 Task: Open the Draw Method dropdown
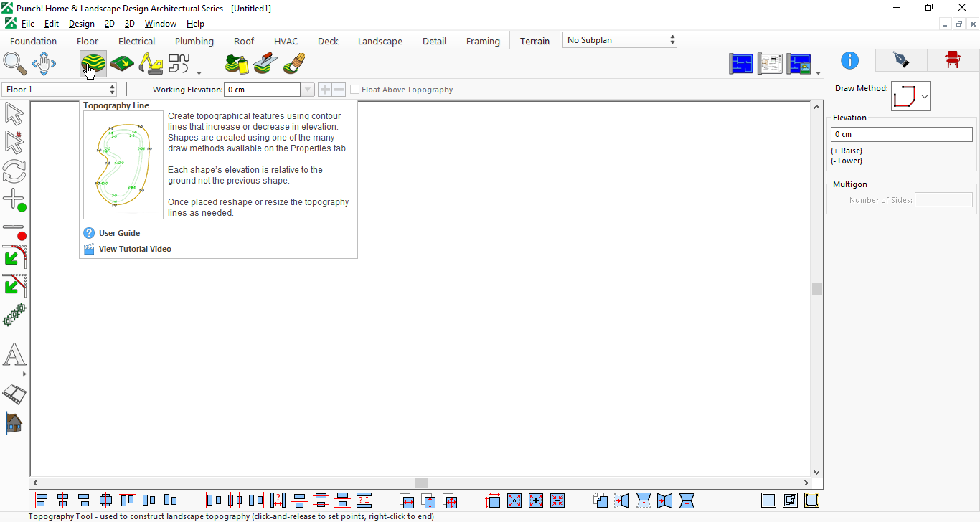pos(911,96)
